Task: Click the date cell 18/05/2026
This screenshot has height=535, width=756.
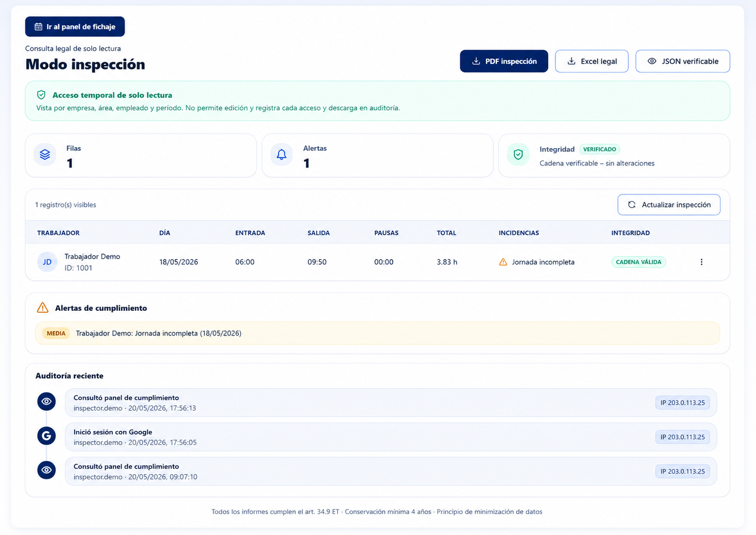Action: point(178,262)
